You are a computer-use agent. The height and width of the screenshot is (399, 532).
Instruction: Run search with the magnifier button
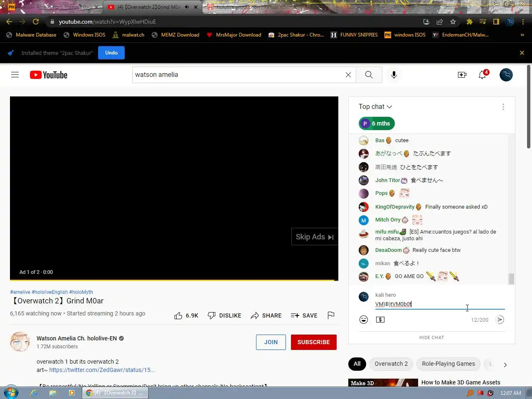tap(369, 75)
